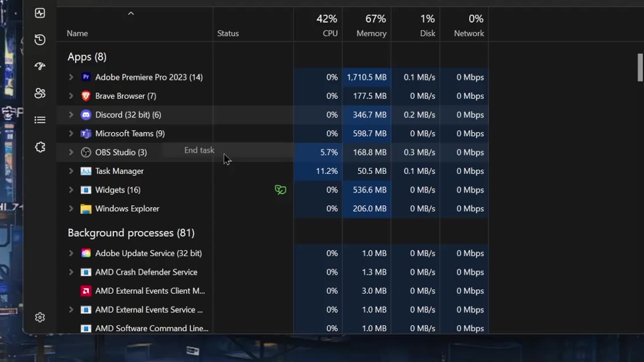The height and width of the screenshot is (362, 644).
Task: Click AMD Crash Defender Service icon
Action: pyautogui.click(x=86, y=272)
